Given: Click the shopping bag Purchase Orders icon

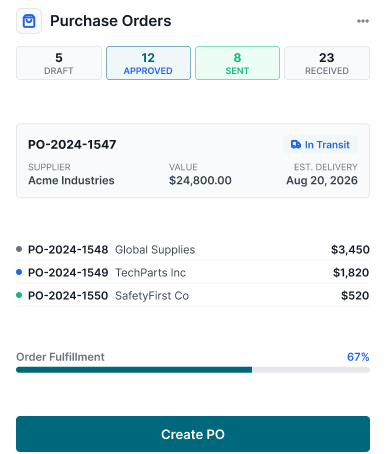Looking at the screenshot, I should click(29, 21).
